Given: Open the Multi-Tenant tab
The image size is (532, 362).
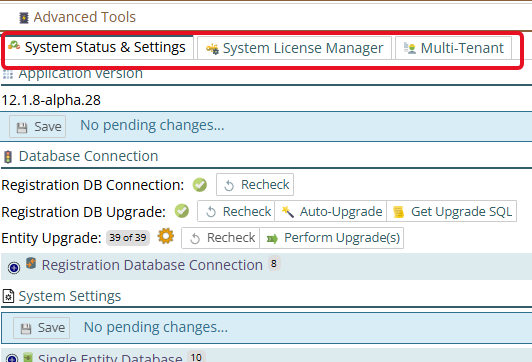Looking at the screenshot, I should pyautogui.click(x=453, y=48).
